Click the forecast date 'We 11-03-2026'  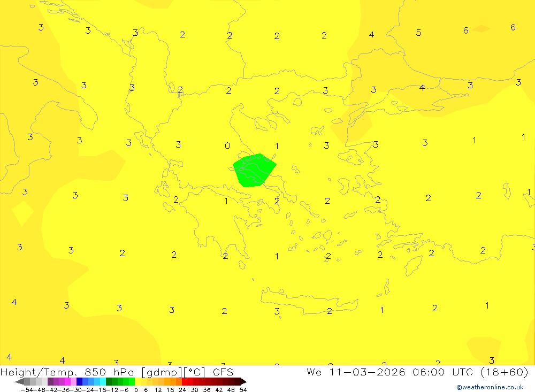point(356,372)
